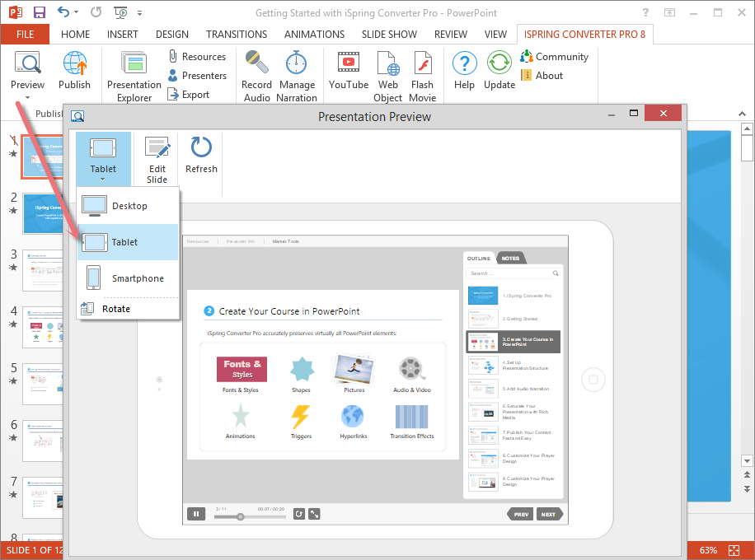Image resolution: width=755 pixels, height=560 pixels.
Task: Choose Desktop from the device menu
Action: 128,206
